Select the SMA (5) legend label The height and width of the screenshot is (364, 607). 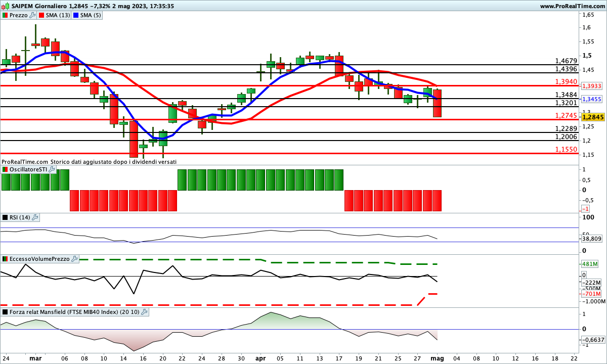pyautogui.click(x=91, y=15)
